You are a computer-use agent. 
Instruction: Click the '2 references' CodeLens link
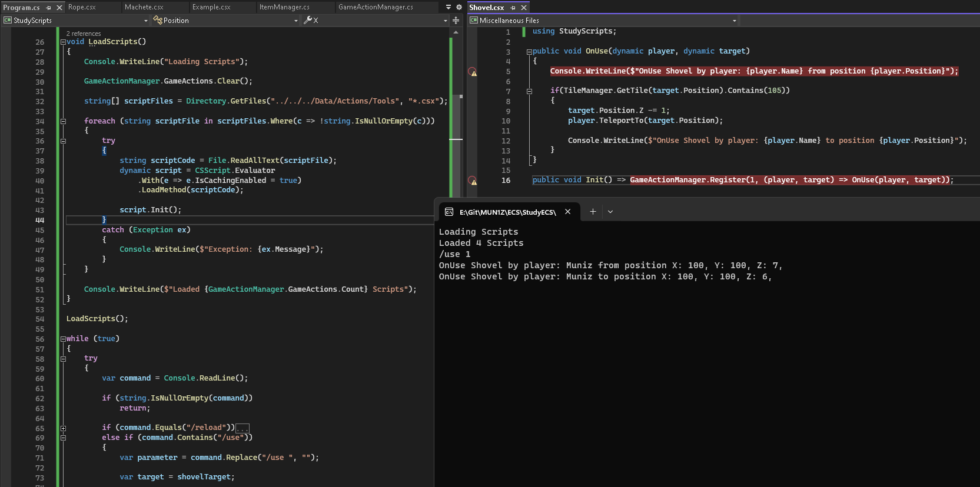(84, 34)
